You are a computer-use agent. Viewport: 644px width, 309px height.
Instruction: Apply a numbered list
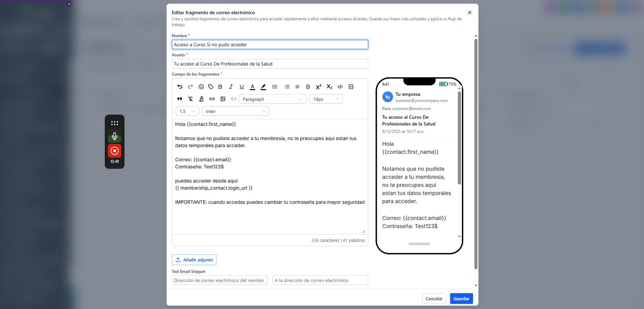(287, 87)
